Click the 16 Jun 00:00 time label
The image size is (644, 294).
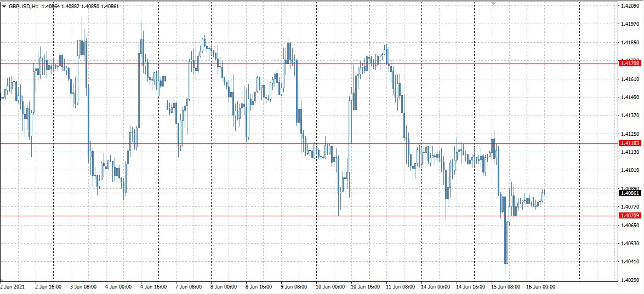pos(541,287)
